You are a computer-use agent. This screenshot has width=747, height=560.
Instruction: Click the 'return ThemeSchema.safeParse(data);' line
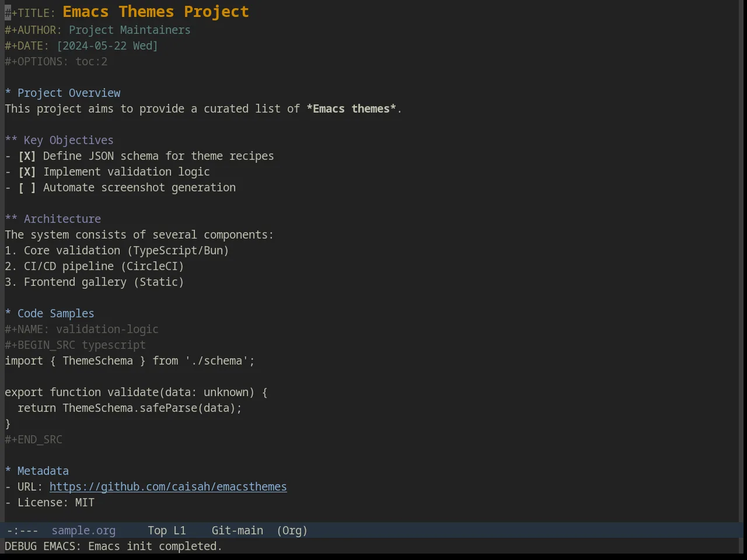click(130, 408)
